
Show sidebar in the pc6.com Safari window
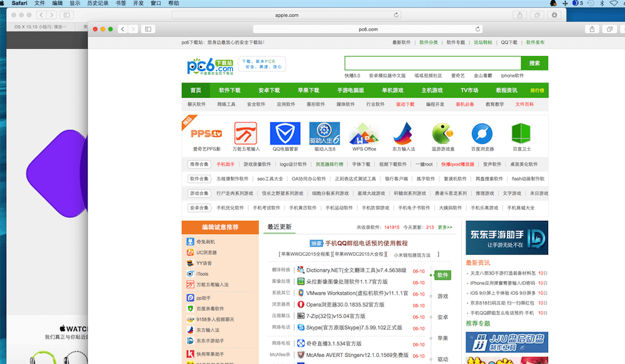click(148, 29)
